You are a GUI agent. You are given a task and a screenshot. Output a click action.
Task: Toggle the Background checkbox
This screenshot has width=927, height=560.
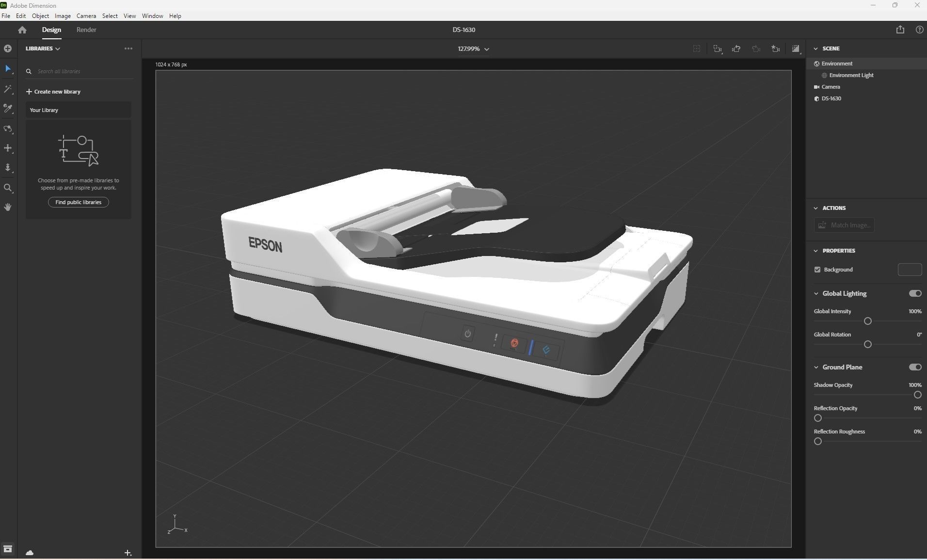coord(817,270)
